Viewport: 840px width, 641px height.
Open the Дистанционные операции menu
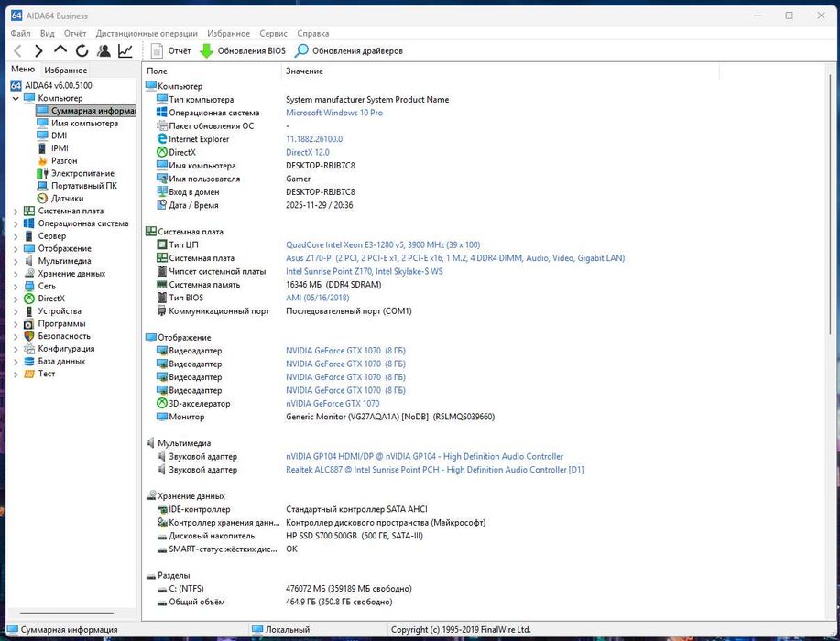point(147,33)
